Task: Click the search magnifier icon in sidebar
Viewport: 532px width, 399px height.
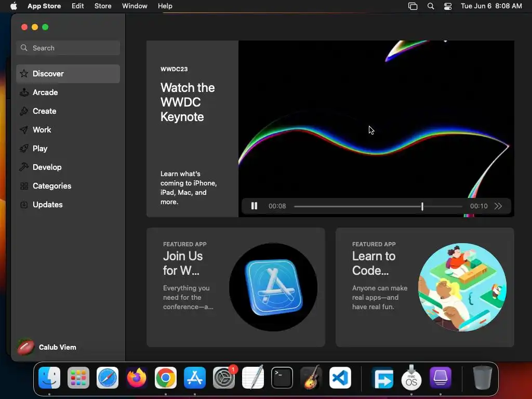Action: click(x=24, y=48)
